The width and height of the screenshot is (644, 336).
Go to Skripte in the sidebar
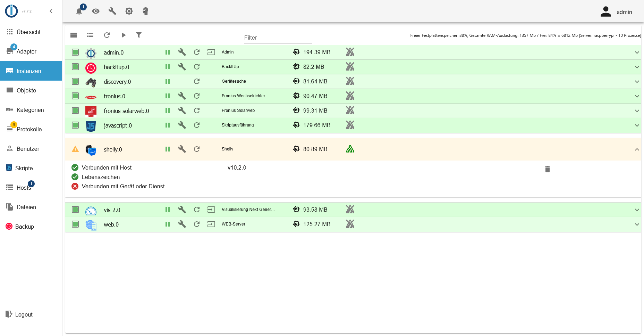tap(31, 168)
